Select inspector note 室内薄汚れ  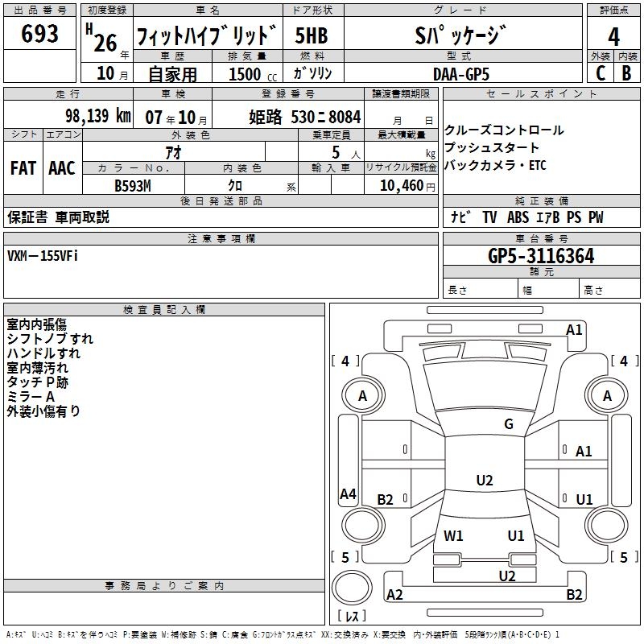tap(37, 368)
